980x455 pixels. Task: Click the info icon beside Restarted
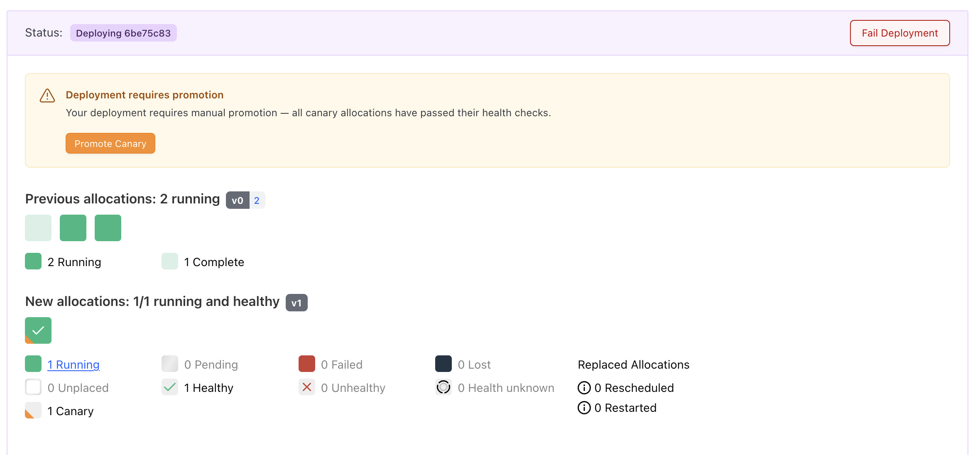tap(584, 408)
